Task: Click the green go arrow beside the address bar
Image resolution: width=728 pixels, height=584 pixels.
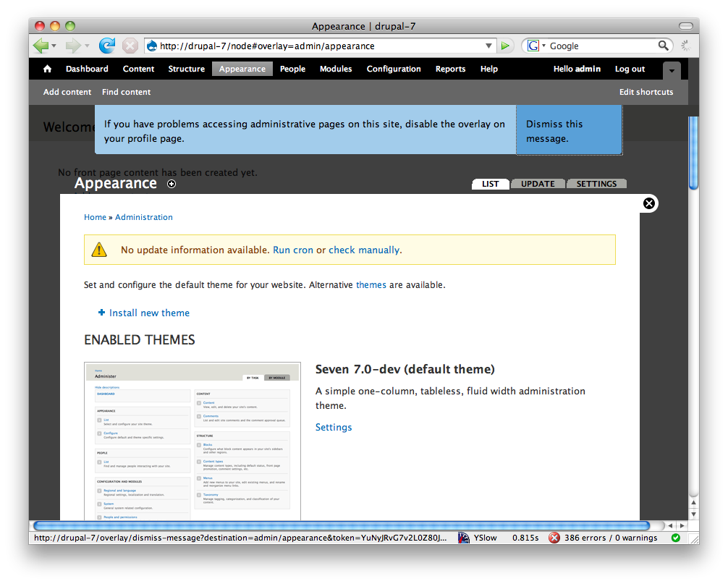Action: tap(505, 45)
